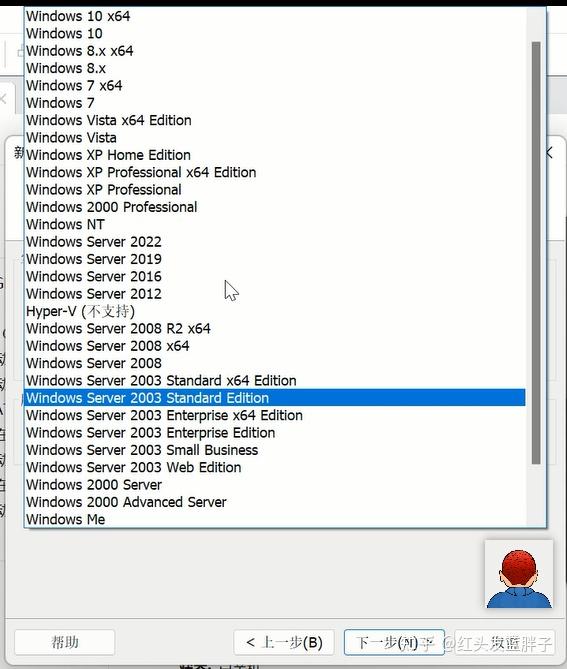
Task: Select Windows 2000 Professional
Action: point(275,207)
